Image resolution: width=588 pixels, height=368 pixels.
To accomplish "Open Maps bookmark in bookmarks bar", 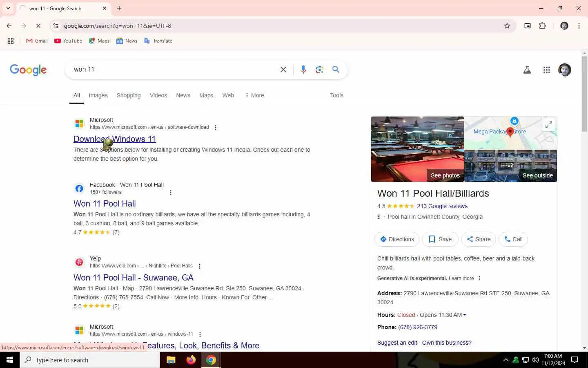I will click(x=99, y=41).
